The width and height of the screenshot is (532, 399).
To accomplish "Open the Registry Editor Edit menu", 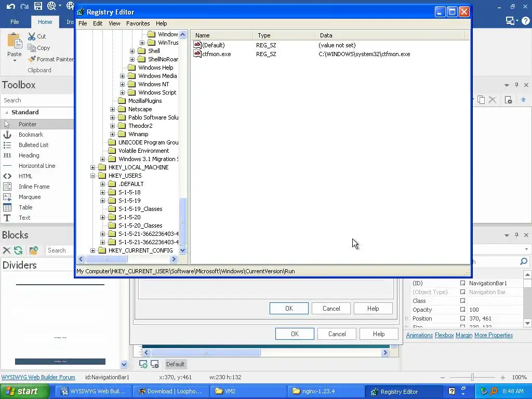I will click(x=98, y=23).
